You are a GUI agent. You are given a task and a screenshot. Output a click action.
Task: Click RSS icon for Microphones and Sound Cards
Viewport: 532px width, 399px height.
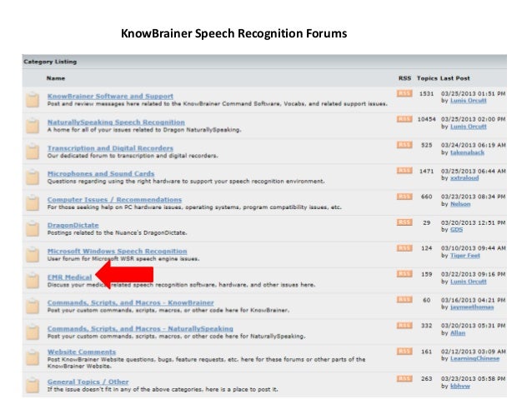[404, 171]
